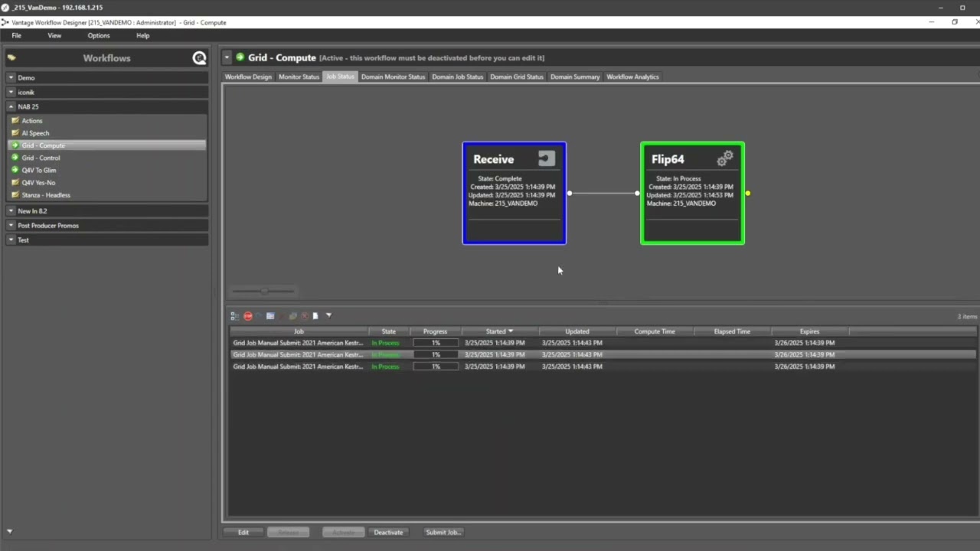
Task: Click the green arrow icon of Q4V To Glim
Action: tap(15, 170)
